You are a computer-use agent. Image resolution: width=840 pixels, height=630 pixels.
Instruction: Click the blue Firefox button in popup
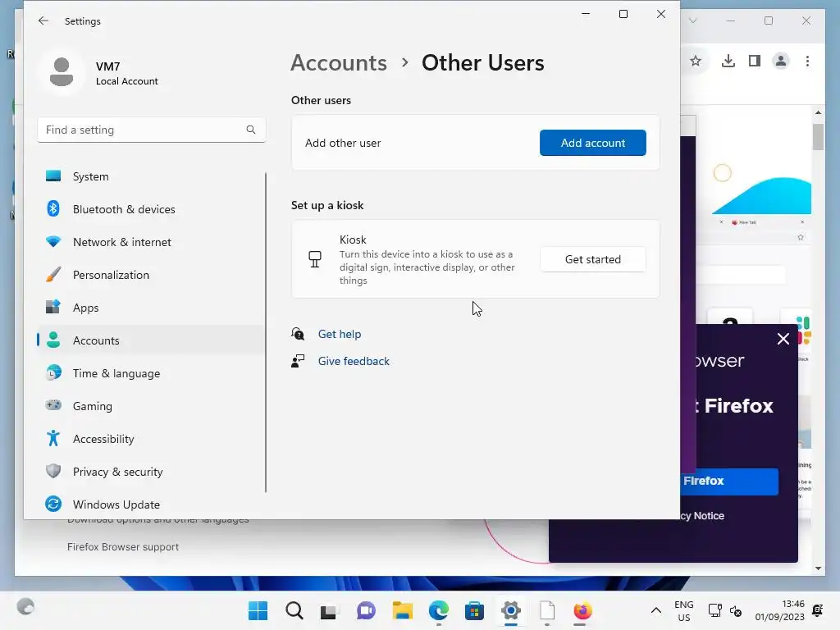pos(729,481)
